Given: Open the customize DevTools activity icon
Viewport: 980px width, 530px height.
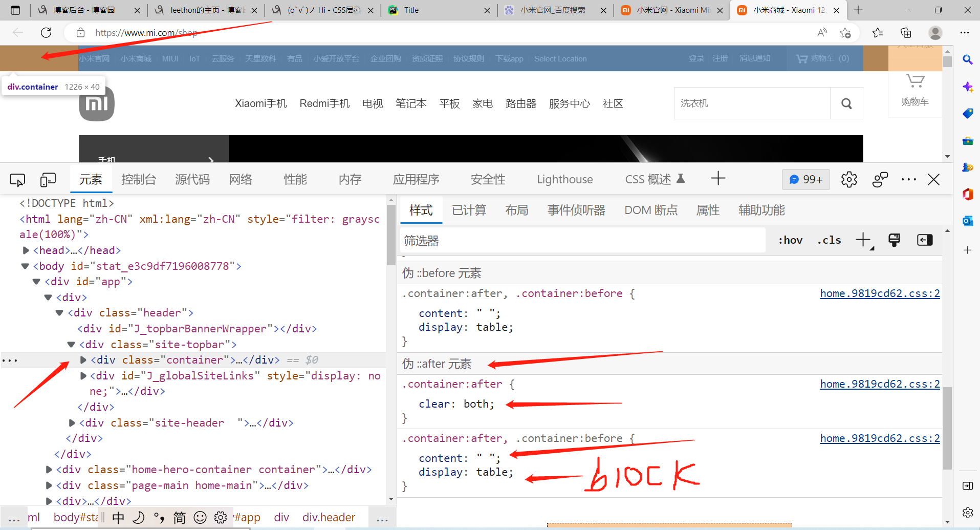Looking at the screenshot, I should point(880,179).
